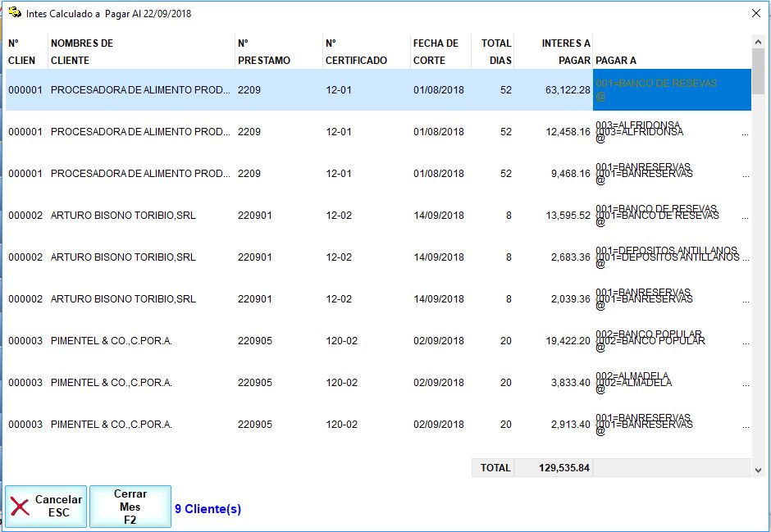Screen dimensions: 771x532
Task: Click the scrollbar down arrow
Action: click(758, 470)
